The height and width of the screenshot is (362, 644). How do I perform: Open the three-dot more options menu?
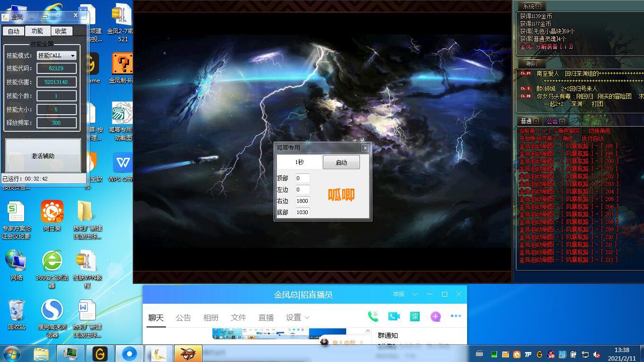click(x=456, y=316)
